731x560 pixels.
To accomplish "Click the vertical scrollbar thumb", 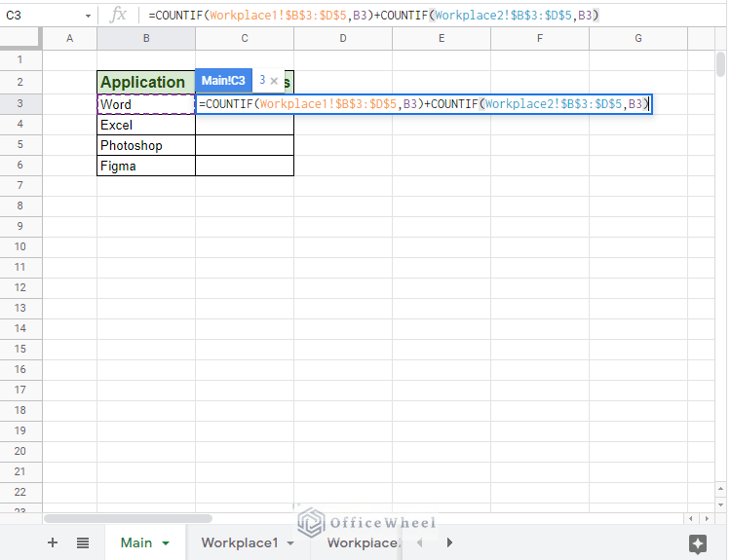I will (720, 64).
